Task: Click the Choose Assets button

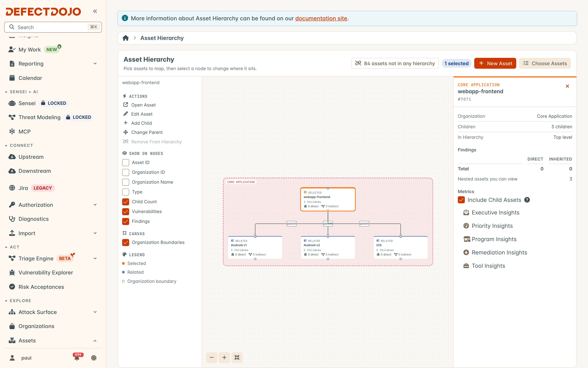Action: [x=545, y=63]
